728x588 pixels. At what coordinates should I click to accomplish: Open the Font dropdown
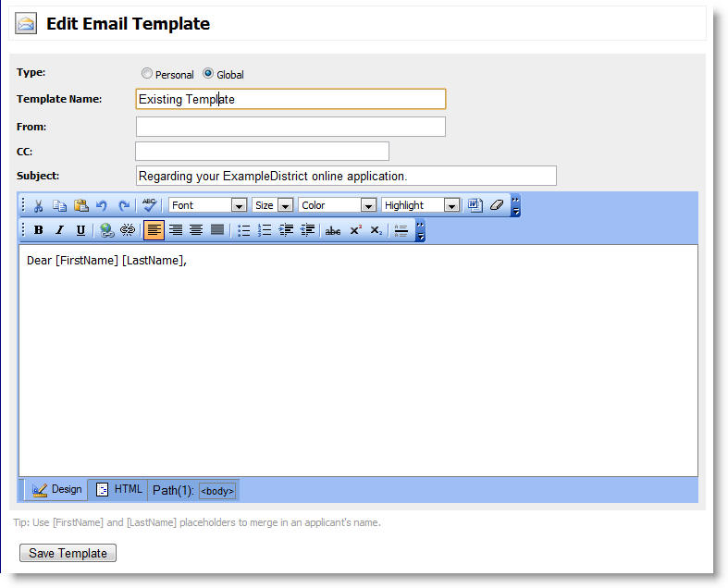click(239, 205)
